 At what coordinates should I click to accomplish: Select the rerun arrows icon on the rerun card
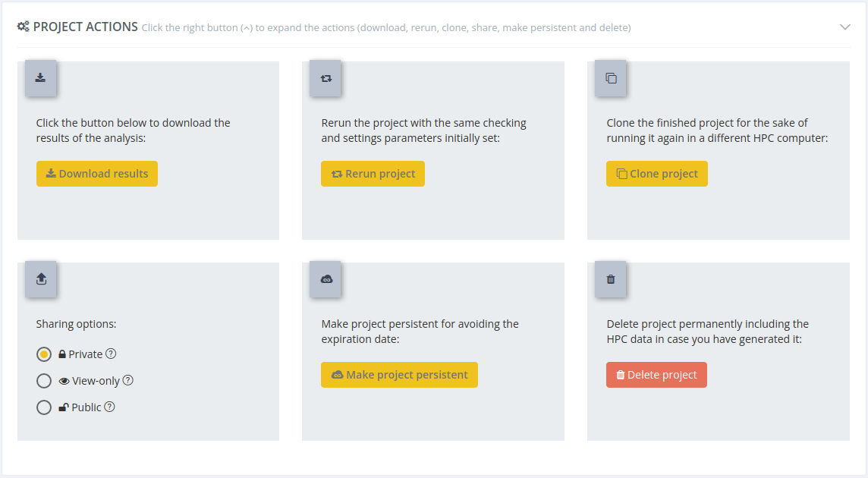click(325, 78)
